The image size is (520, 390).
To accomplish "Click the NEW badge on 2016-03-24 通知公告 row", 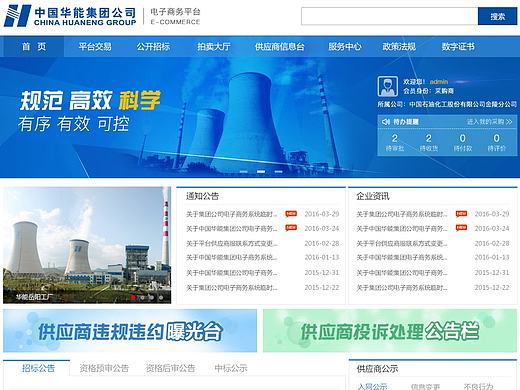I will point(291,228).
